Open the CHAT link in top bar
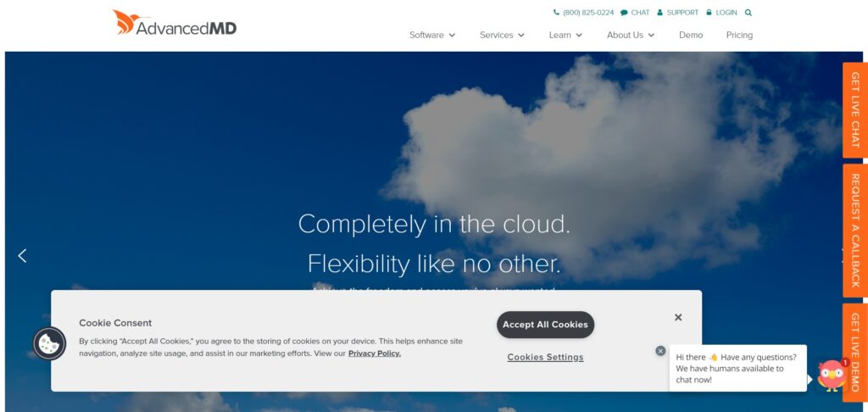The image size is (868, 412). tap(635, 12)
